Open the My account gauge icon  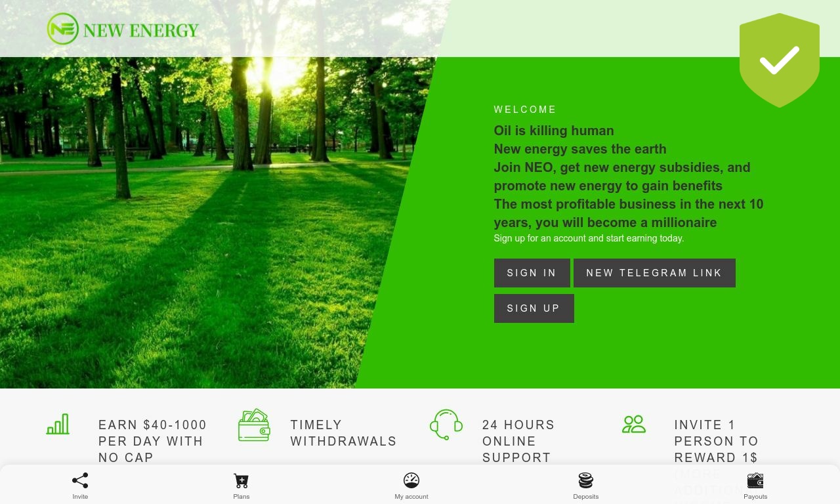[411, 481]
